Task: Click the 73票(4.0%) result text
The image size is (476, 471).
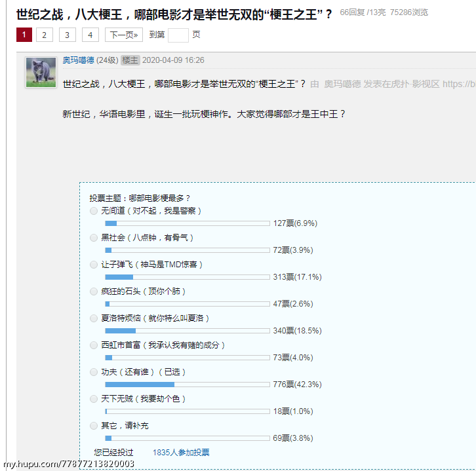Action: [293, 358]
